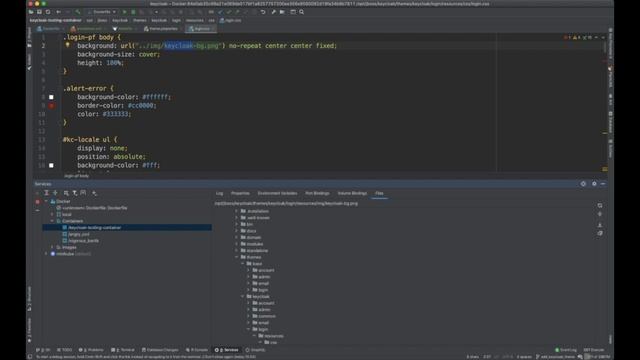Click the top icon beside the Files tree
The height and width of the screenshot is (360, 640).
600,205
